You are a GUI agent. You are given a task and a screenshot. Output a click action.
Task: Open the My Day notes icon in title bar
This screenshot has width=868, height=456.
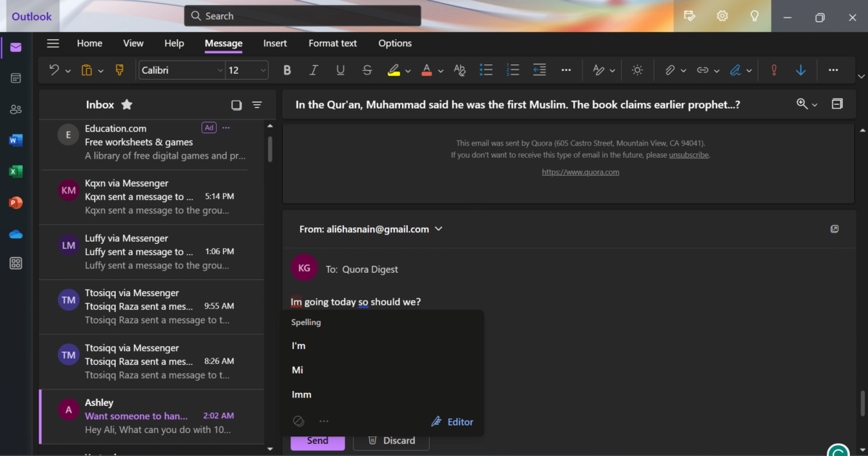(x=690, y=16)
